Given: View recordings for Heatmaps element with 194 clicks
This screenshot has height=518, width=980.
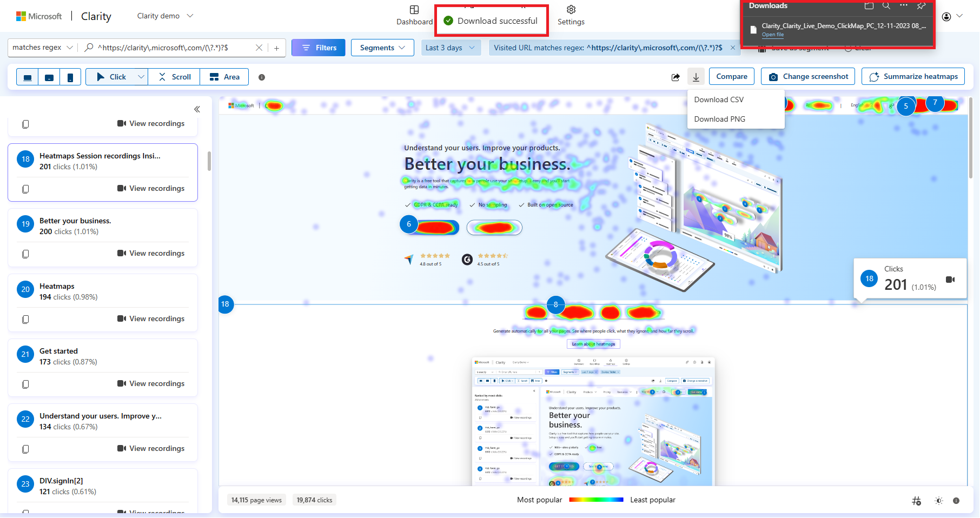Looking at the screenshot, I should point(151,318).
